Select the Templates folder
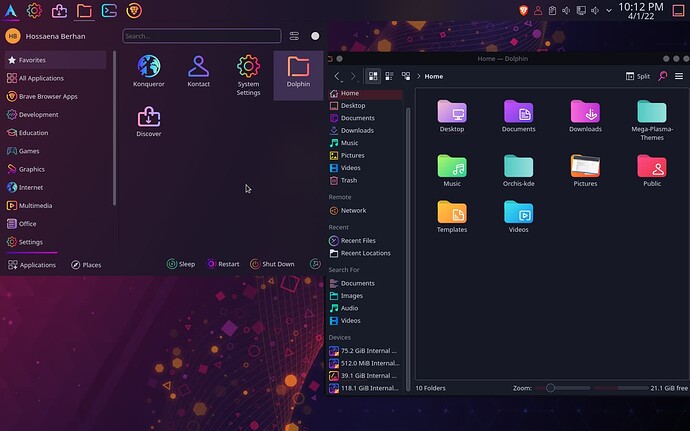 (452, 216)
